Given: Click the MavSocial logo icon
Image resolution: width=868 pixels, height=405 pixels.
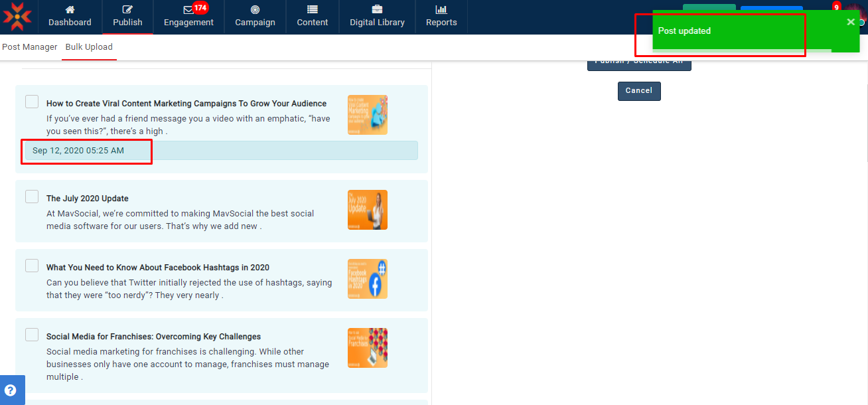Looking at the screenshot, I should (17, 17).
